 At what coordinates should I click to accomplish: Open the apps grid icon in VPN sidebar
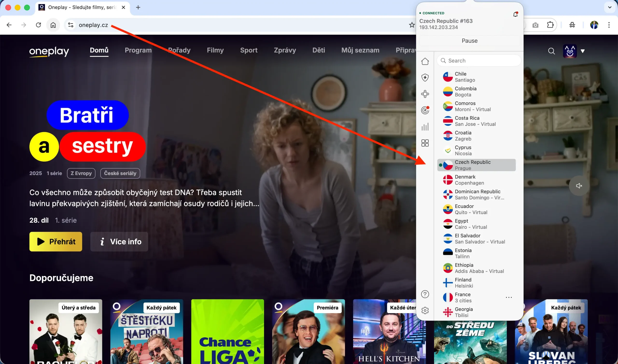[425, 143]
